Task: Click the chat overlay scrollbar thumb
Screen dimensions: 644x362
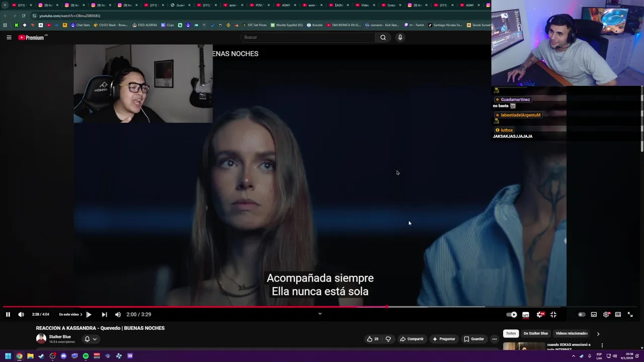Action: pyautogui.click(x=642, y=119)
